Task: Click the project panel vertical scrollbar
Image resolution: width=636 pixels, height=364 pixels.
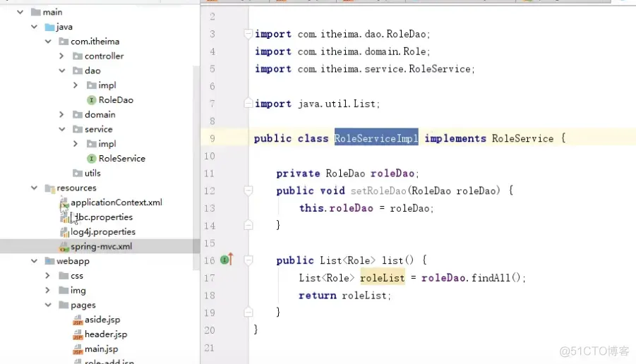Action: point(196,166)
